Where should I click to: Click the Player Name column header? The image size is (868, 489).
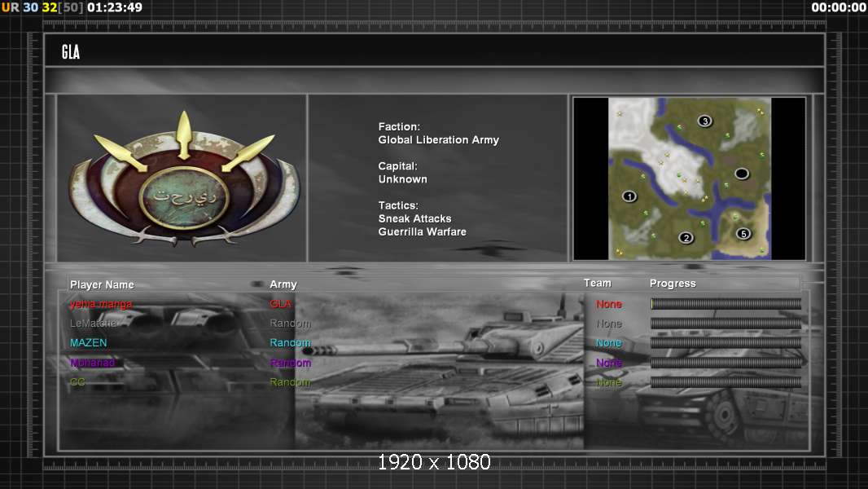pos(102,284)
